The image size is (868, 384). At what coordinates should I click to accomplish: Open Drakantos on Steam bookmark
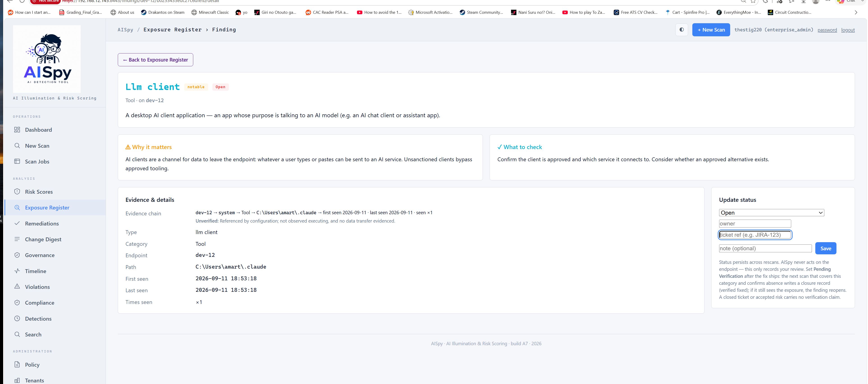[163, 12]
